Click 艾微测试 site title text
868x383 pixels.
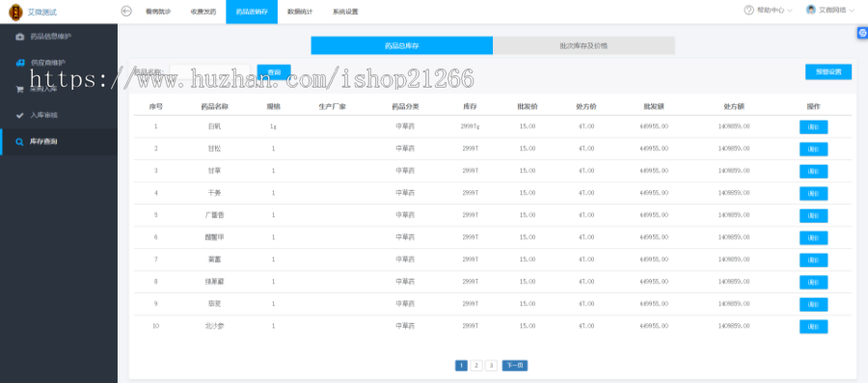pyautogui.click(x=42, y=12)
